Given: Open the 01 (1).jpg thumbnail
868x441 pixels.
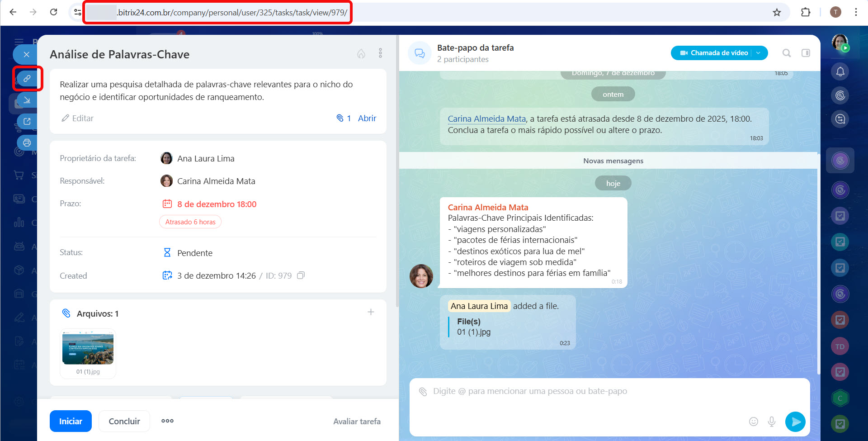Looking at the screenshot, I should pos(88,349).
